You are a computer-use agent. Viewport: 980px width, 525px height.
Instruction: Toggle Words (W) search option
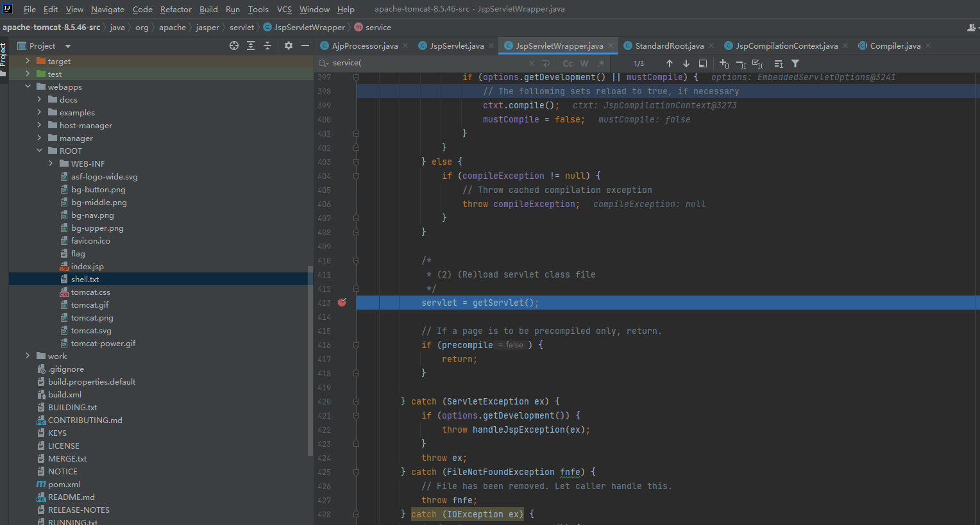point(584,63)
